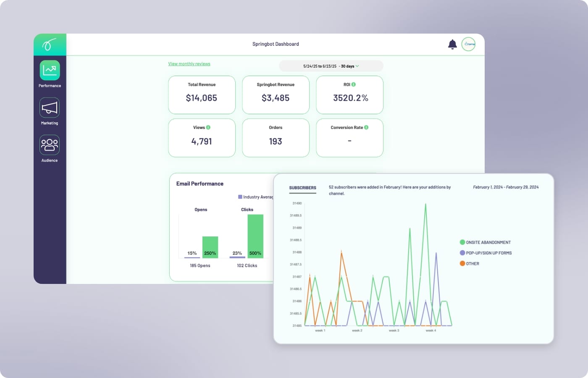Click the $14,065 revenue value
The image size is (588, 378).
pos(202,98)
